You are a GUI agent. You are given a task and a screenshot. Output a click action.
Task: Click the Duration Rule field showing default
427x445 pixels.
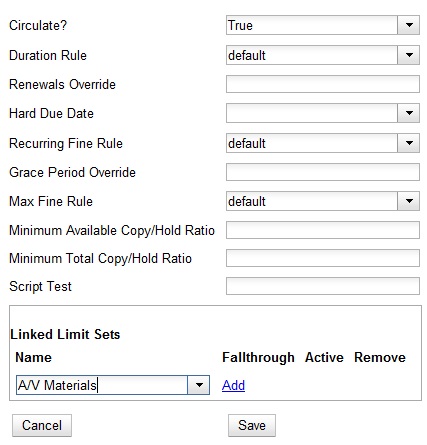(312, 55)
